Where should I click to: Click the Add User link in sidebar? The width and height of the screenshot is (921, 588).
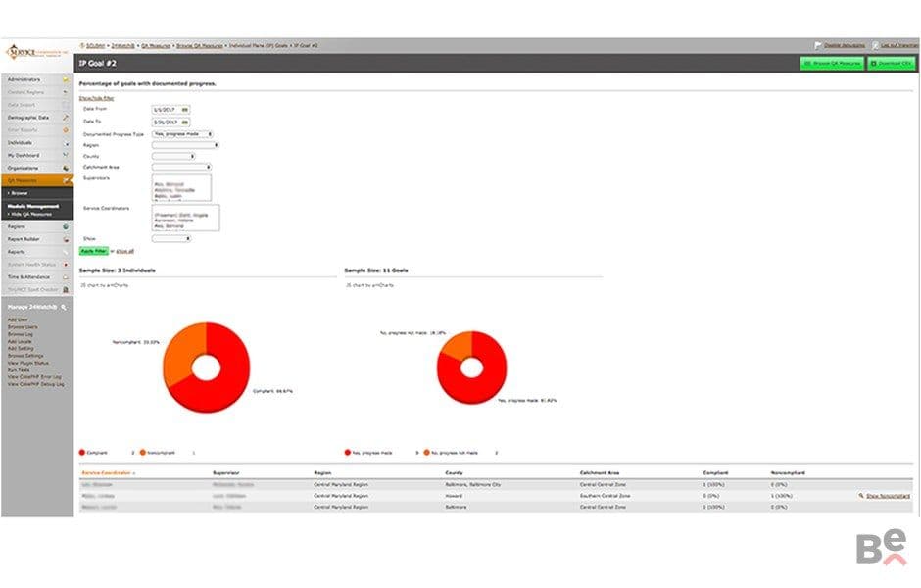point(18,320)
